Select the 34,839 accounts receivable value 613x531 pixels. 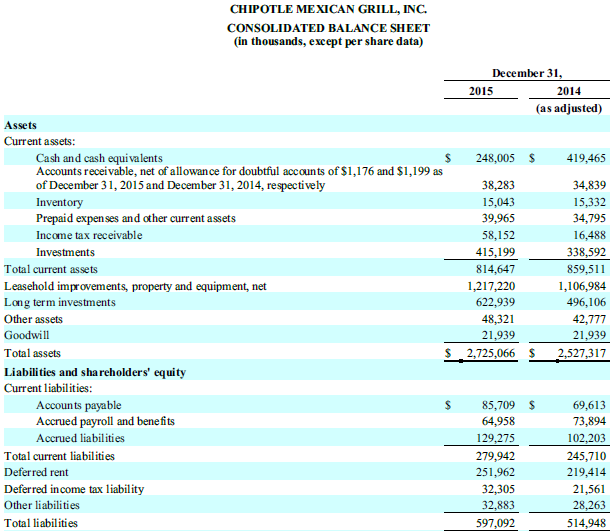point(589,185)
